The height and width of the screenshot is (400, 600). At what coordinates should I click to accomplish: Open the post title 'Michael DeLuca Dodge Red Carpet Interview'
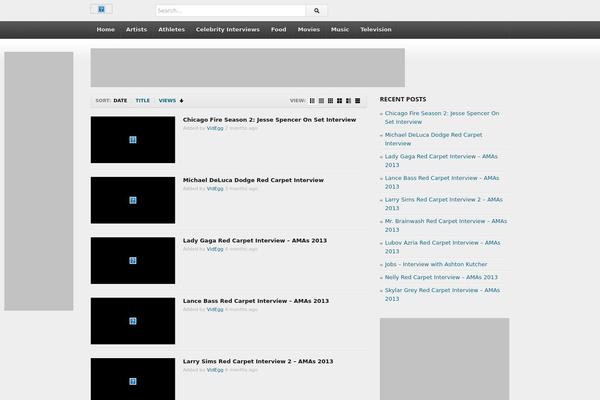click(253, 180)
